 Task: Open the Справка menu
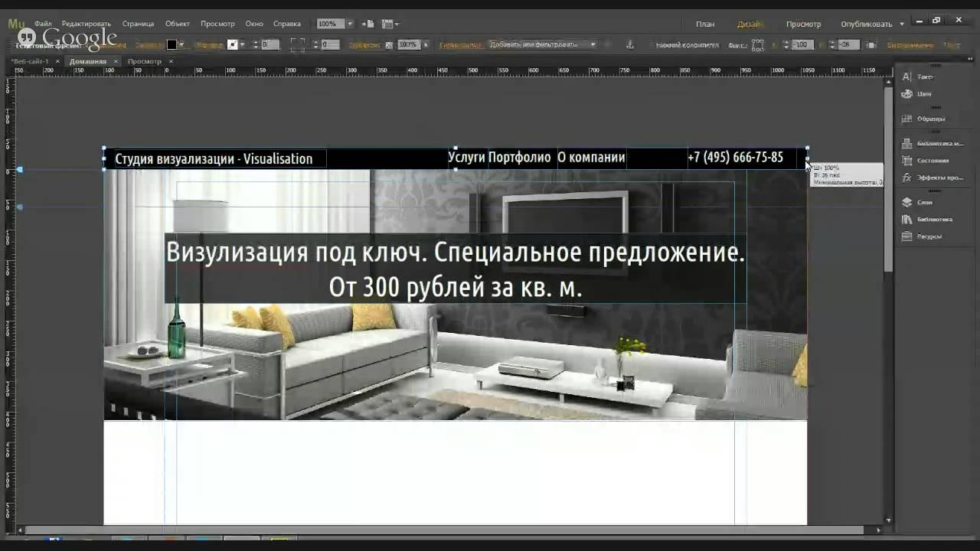click(287, 24)
